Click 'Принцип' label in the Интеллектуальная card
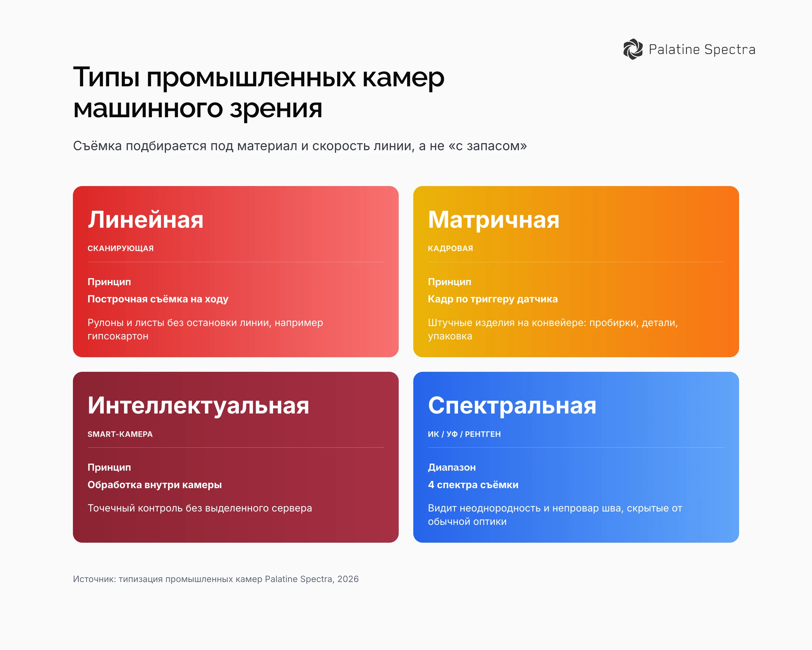 coord(109,467)
